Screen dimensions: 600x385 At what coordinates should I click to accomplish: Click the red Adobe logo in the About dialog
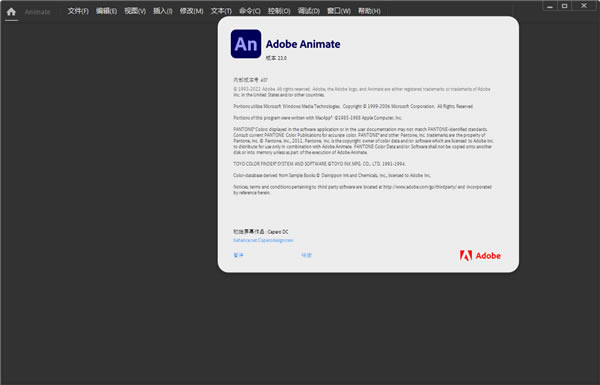(480, 256)
